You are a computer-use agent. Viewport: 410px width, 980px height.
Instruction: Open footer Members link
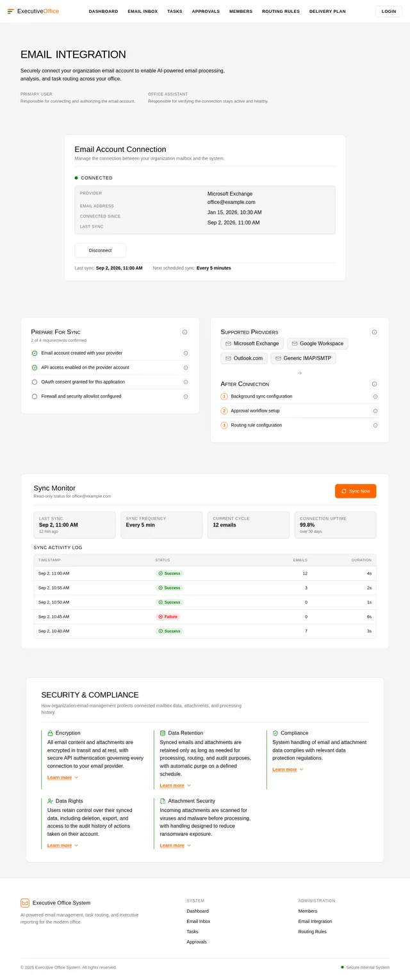tap(307, 911)
